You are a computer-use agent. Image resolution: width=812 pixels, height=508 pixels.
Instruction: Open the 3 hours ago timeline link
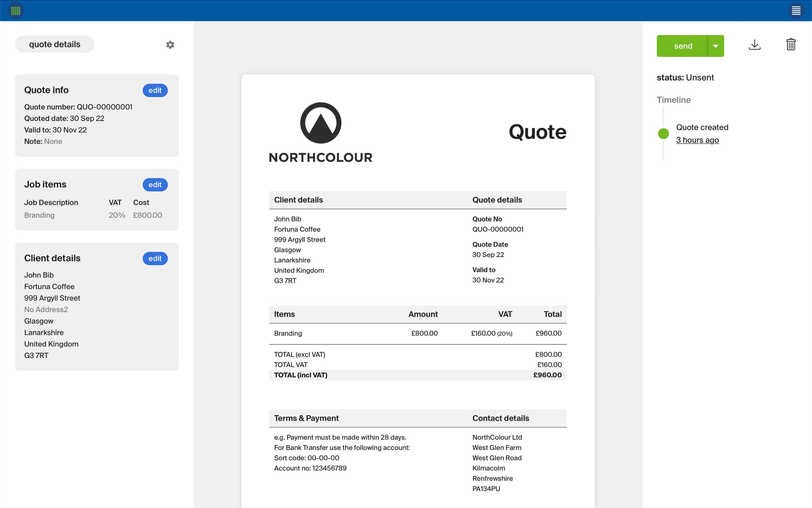(x=697, y=140)
